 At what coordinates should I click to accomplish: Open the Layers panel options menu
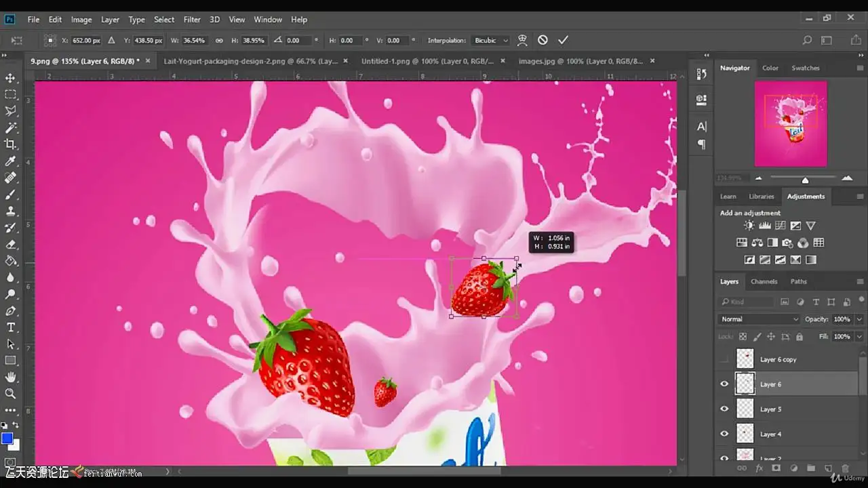coord(861,281)
